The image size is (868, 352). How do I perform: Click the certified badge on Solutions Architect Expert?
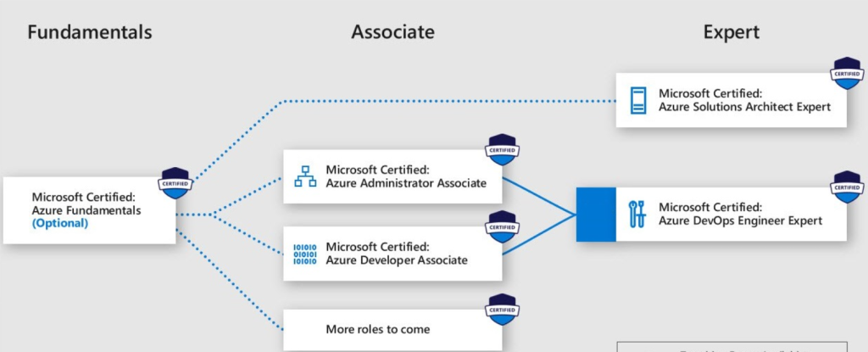pos(846,74)
